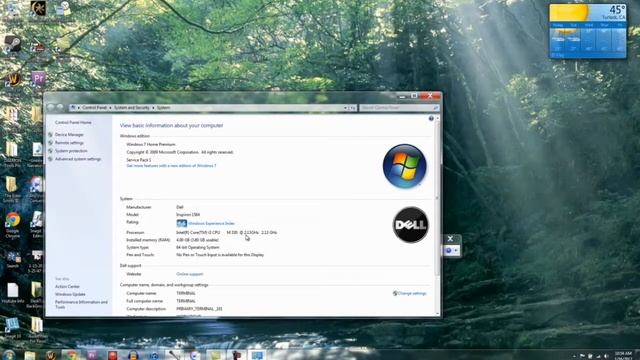Open Remote settings link
The height and width of the screenshot is (360, 640).
69,143
